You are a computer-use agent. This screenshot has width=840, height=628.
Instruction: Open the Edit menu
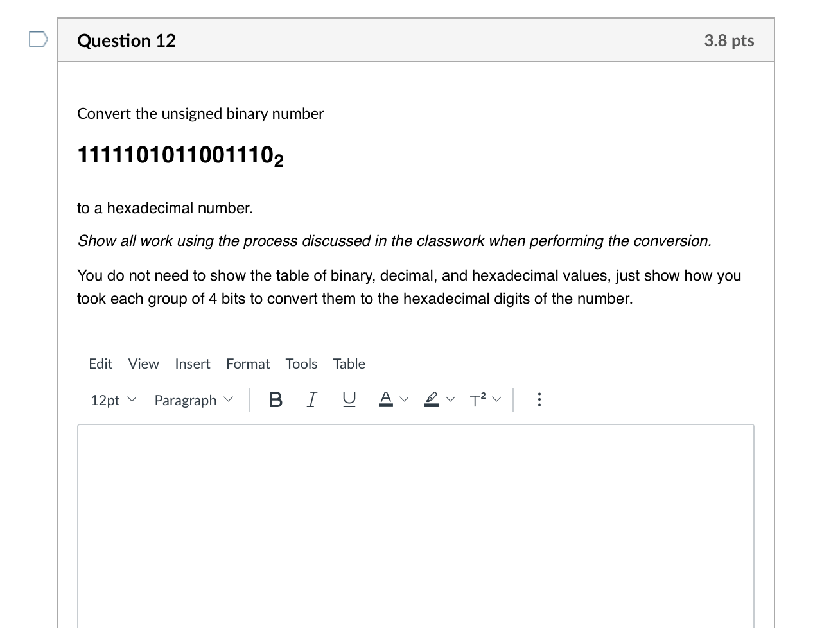(100, 363)
